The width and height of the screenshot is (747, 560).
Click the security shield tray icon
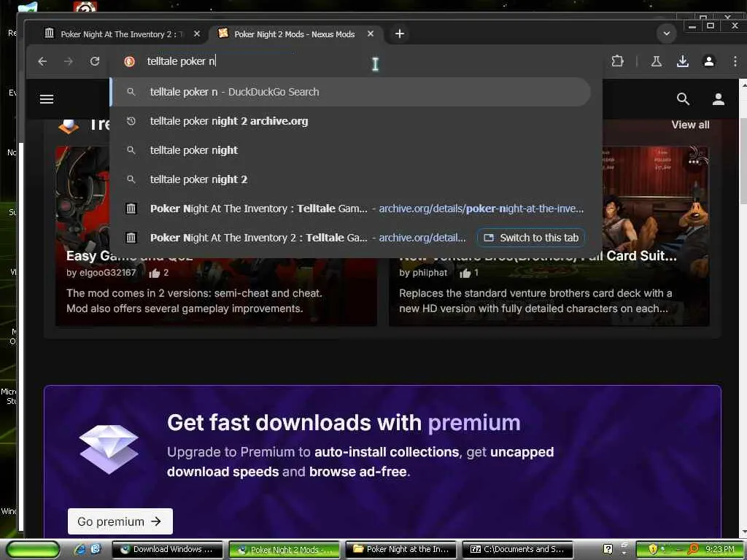(x=653, y=549)
